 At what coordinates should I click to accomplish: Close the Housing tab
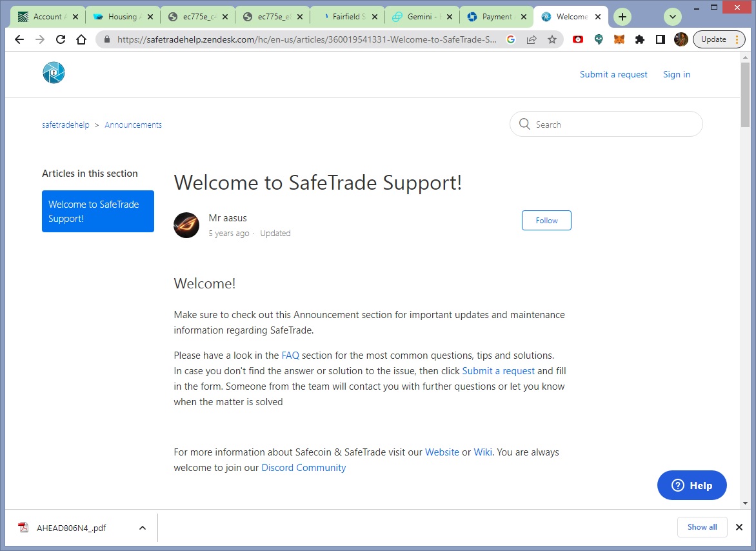pos(150,17)
